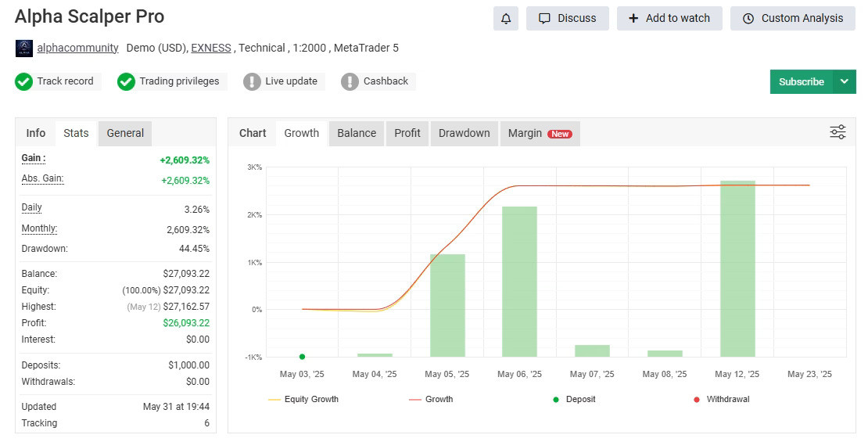Image resolution: width=868 pixels, height=442 pixels.
Task: Open chart settings sliders icon
Action: point(838,132)
